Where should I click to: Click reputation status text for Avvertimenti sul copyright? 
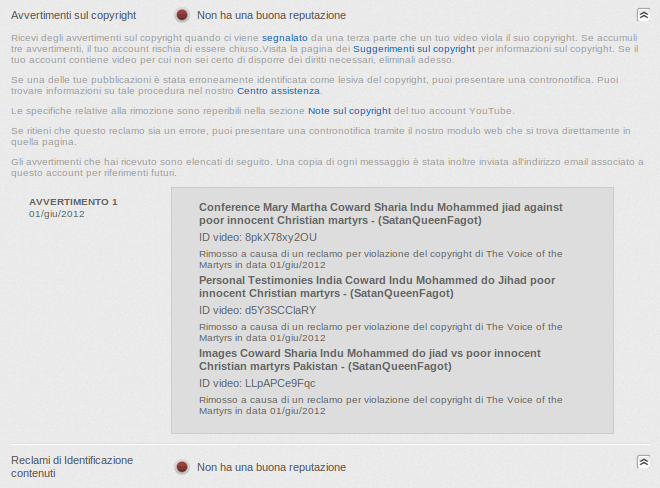[x=271, y=15]
